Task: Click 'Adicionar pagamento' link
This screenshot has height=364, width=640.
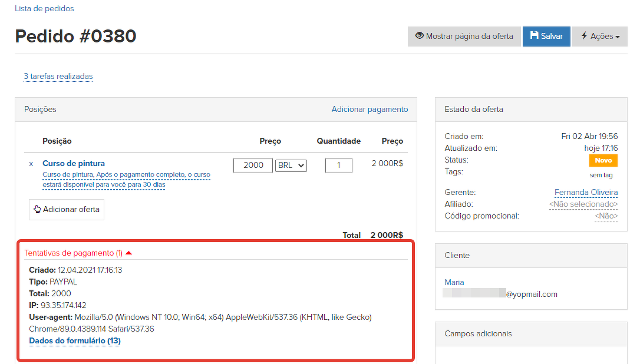Action: tap(370, 109)
